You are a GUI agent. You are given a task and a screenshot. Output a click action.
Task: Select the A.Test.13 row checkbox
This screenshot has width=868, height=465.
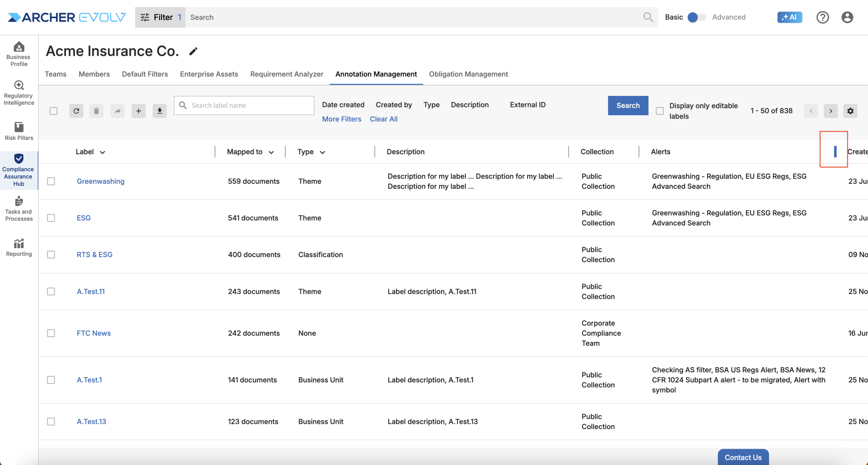tap(51, 422)
